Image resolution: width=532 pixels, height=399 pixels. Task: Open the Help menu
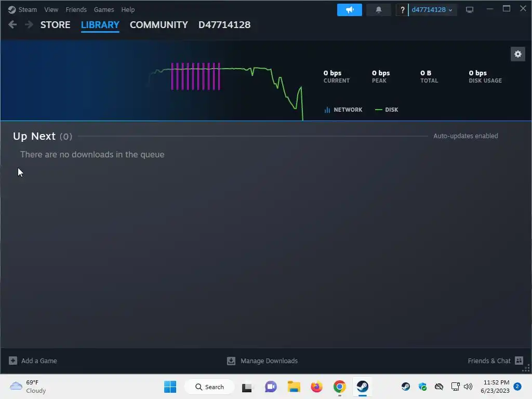(128, 9)
